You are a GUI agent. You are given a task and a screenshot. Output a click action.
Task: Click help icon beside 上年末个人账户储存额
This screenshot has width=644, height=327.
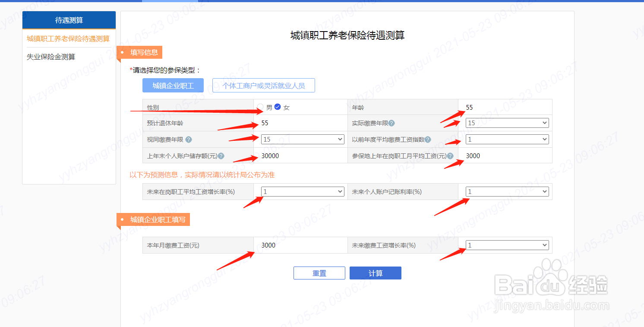click(x=221, y=156)
